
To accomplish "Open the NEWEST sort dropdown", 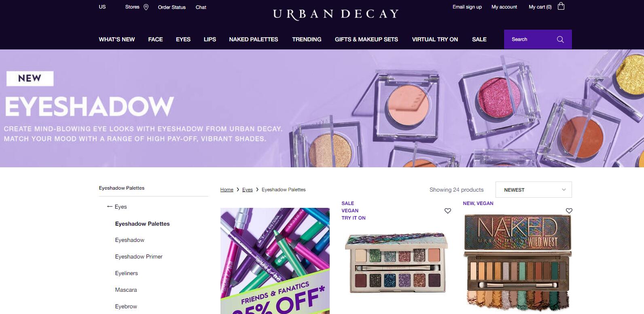I will [x=534, y=190].
